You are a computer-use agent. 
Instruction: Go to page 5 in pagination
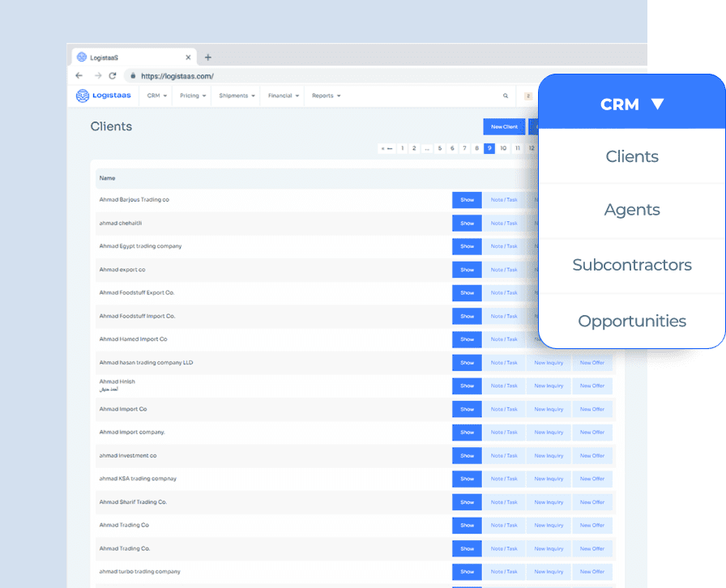click(440, 148)
